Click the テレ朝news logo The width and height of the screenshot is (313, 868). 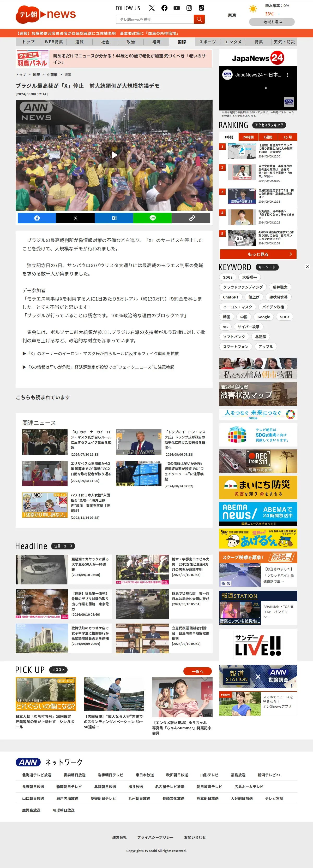click(x=46, y=14)
